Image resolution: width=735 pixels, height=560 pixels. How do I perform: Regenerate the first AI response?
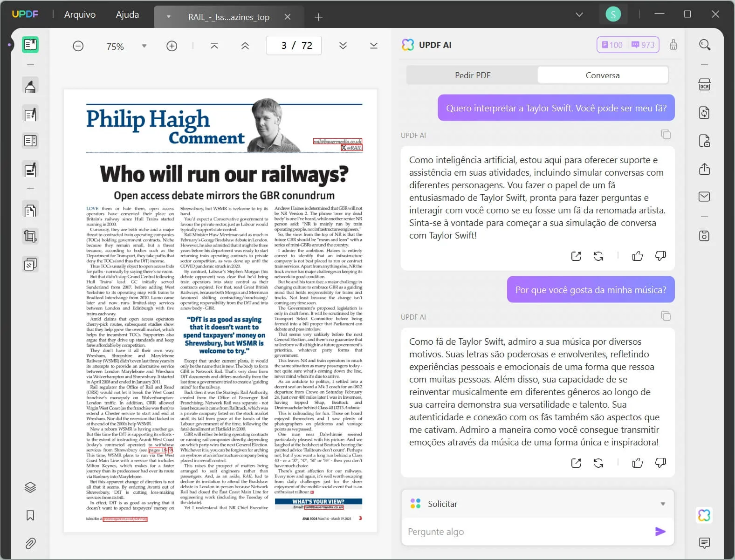pyautogui.click(x=598, y=256)
